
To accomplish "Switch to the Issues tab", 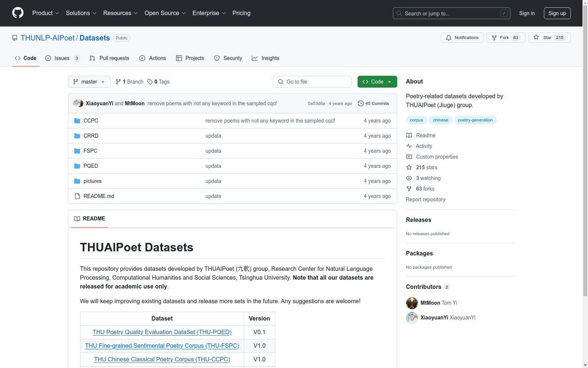I will point(62,58).
